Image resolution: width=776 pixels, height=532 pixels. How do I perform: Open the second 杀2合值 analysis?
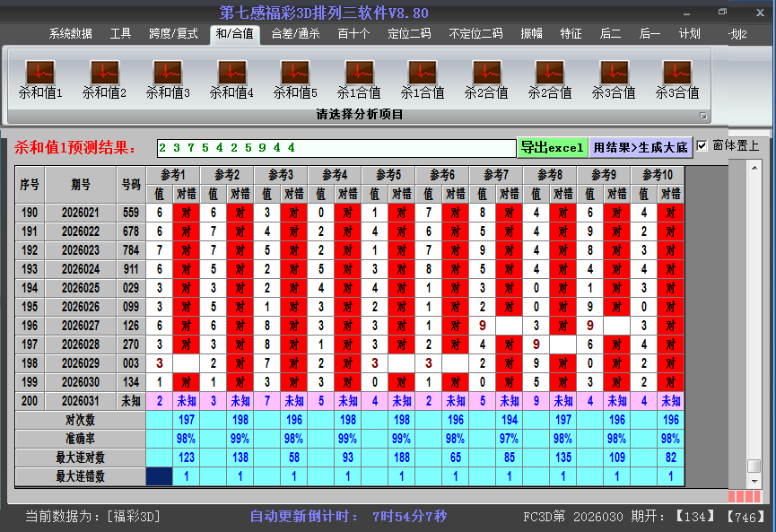(x=549, y=78)
